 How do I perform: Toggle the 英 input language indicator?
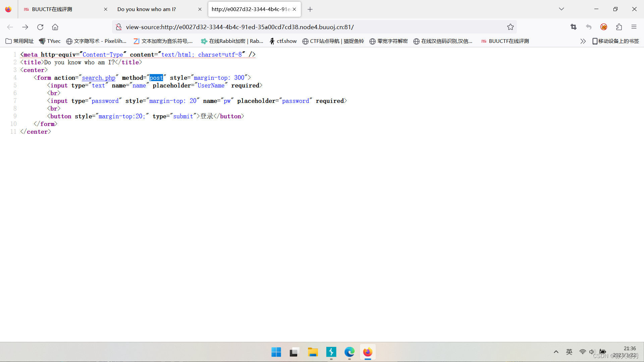pyautogui.click(x=569, y=352)
